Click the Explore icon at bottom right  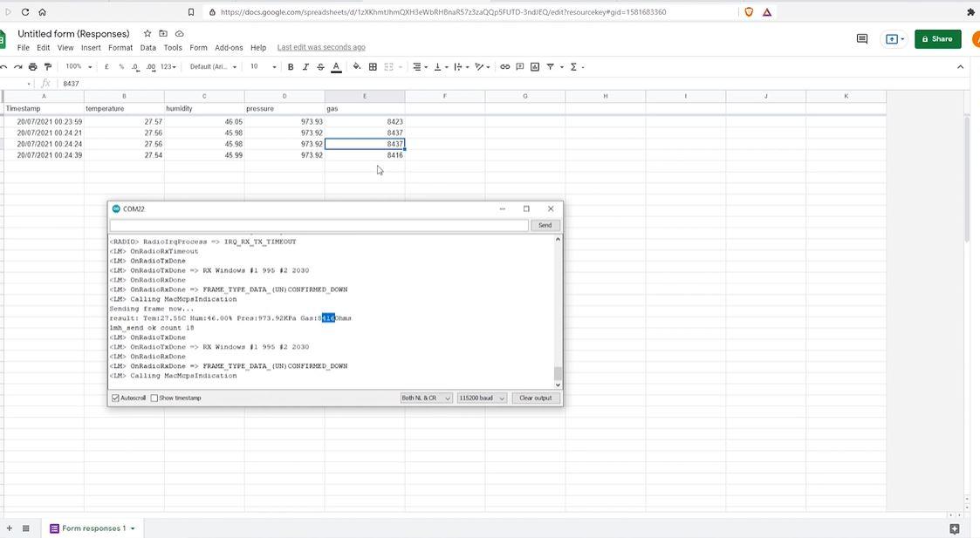tap(955, 528)
